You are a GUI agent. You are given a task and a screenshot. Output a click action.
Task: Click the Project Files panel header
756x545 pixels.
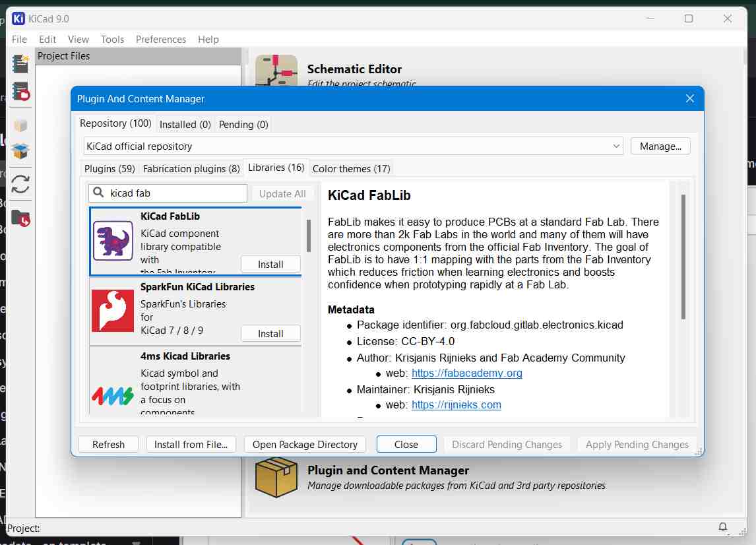[x=138, y=56]
